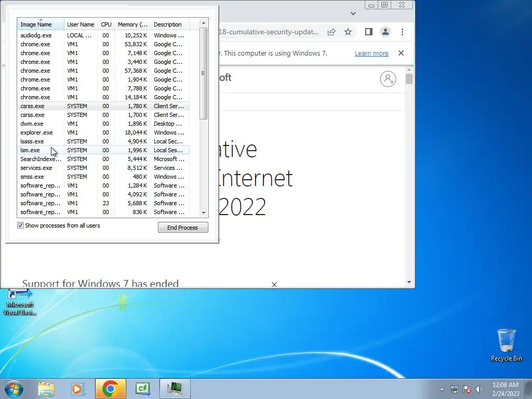The height and width of the screenshot is (399, 532).
Task: Open Windows Explorer from the taskbar
Action: tap(46, 389)
